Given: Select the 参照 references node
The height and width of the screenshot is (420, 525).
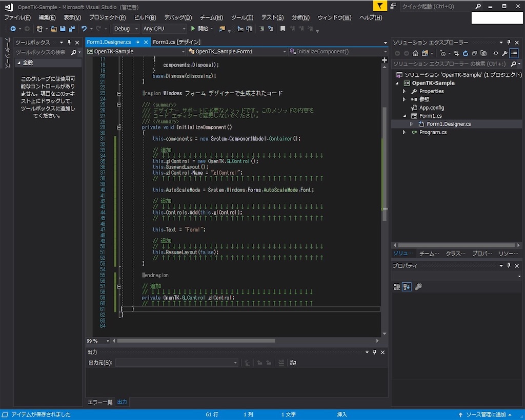Looking at the screenshot, I should point(424,99).
